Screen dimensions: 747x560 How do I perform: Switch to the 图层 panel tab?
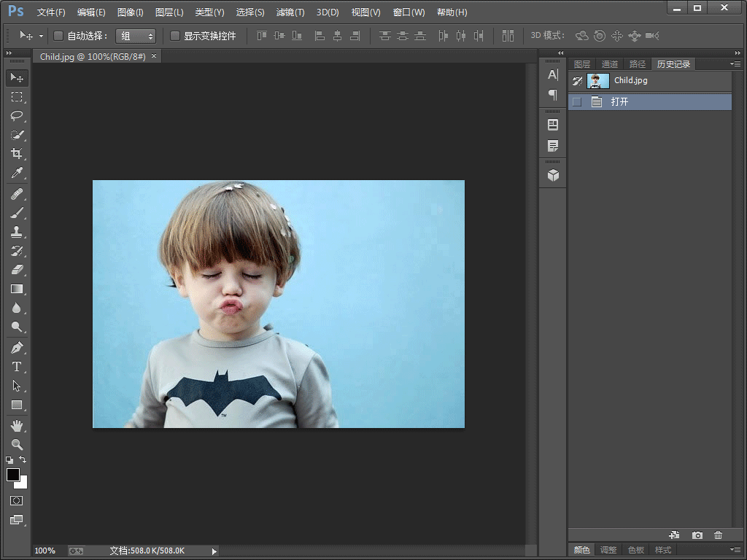coord(582,64)
